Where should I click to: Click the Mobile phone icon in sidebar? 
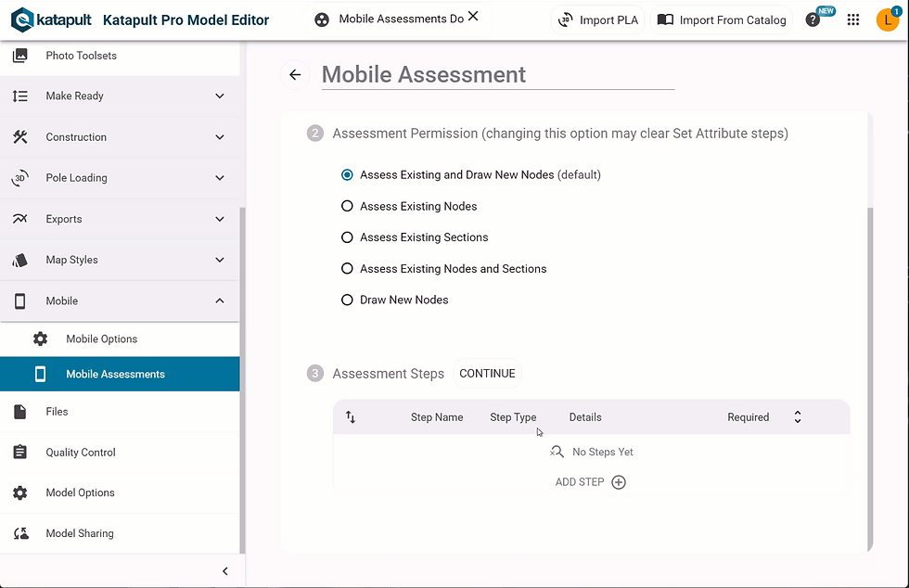tap(19, 301)
